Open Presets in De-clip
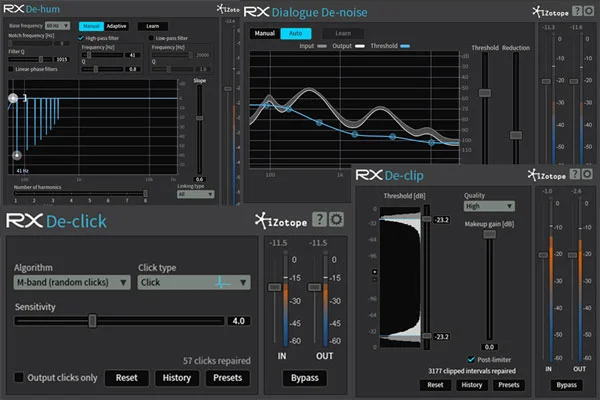 click(509, 385)
